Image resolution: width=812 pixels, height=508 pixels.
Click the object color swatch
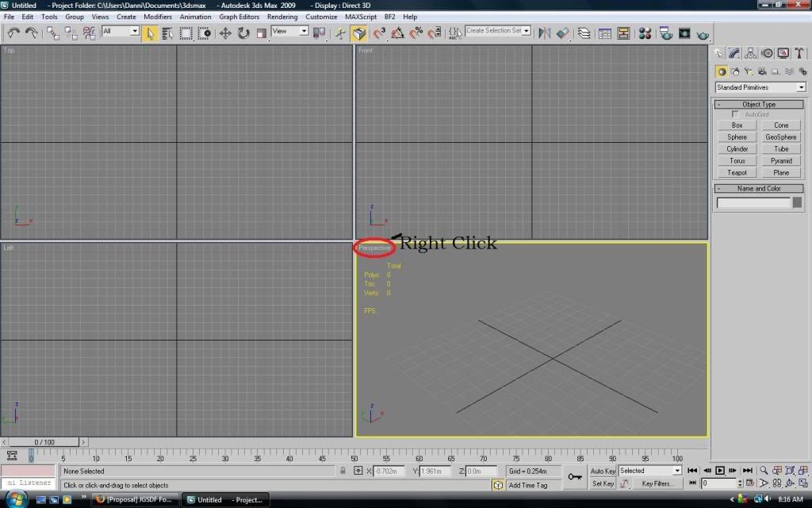(797, 203)
